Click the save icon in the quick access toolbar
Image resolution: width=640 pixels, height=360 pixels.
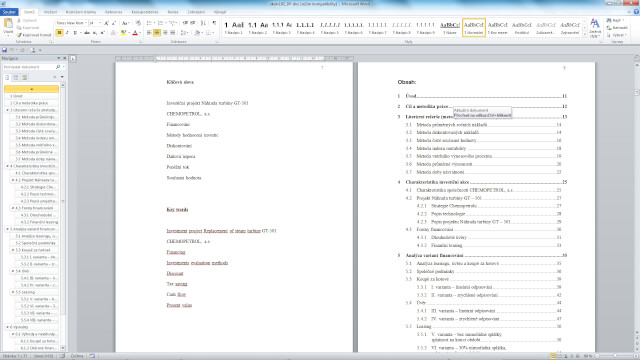(4, 50)
